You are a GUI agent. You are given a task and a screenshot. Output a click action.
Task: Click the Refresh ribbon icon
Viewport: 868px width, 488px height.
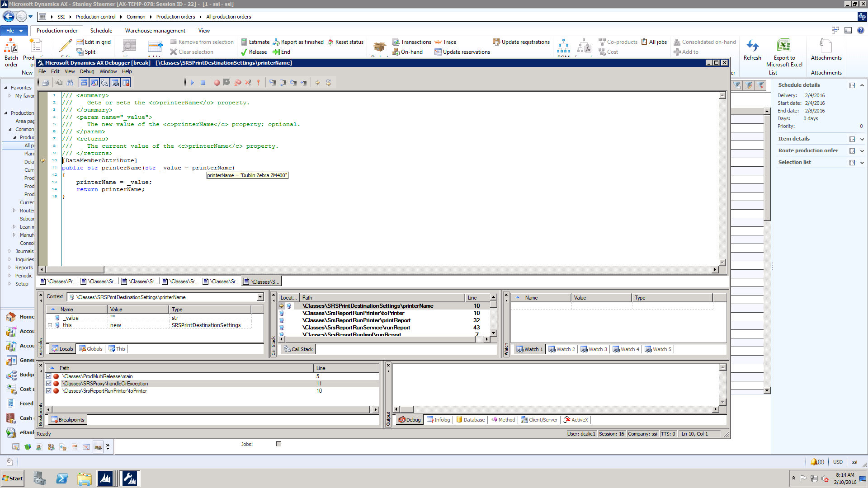click(x=752, y=46)
